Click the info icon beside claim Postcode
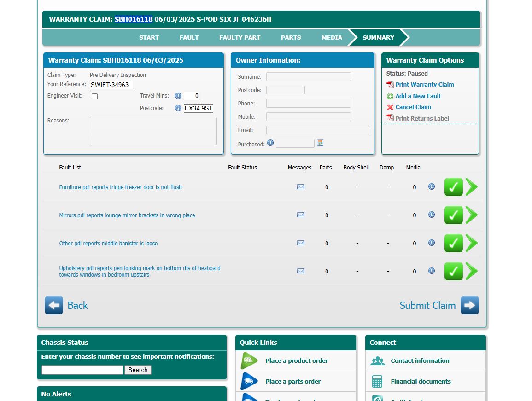The image size is (532, 401). (x=178, y=108)
